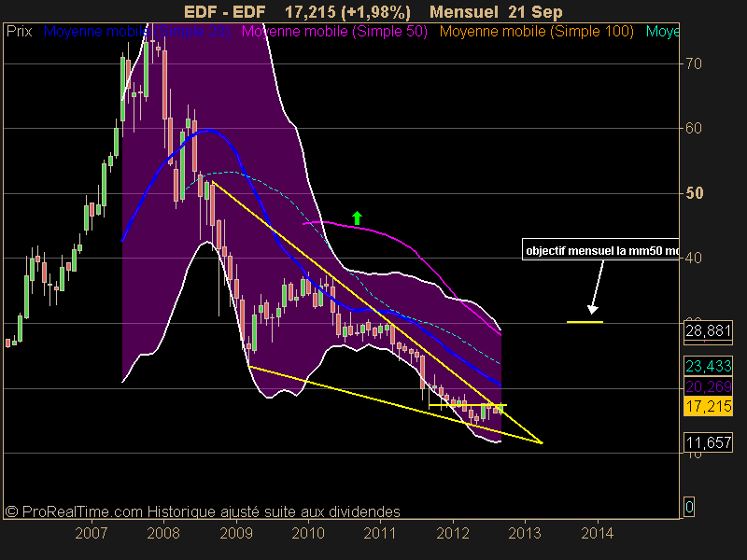
Task: Select "Moyenne mobile (Simple 50)" legend entry
Action: click(334, 32)
